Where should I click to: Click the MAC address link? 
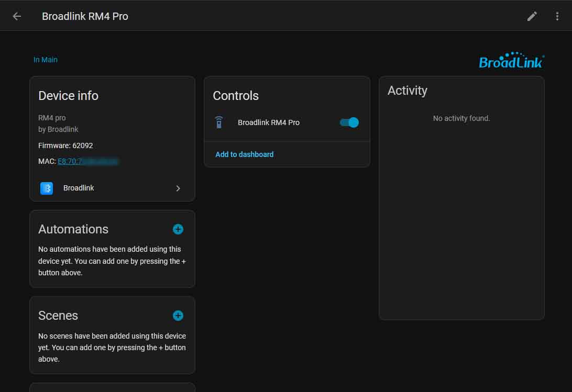[x=88, y=161]
